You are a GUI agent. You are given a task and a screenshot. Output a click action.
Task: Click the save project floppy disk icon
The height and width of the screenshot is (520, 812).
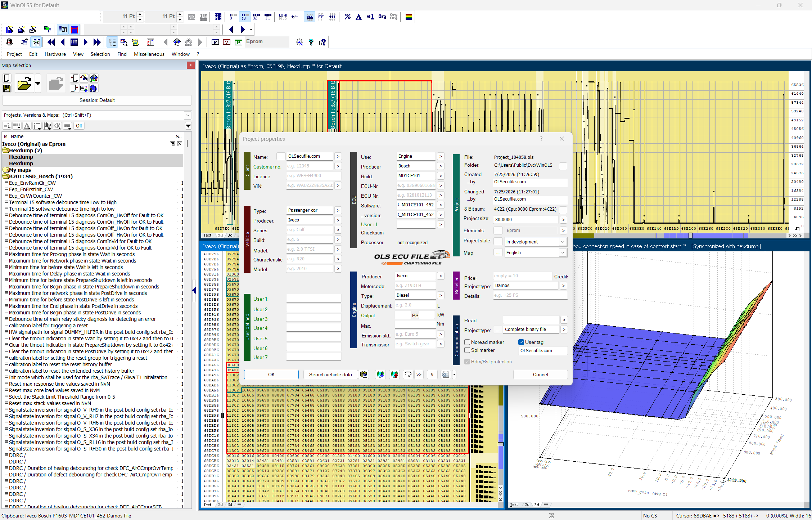tap(6, 88)
